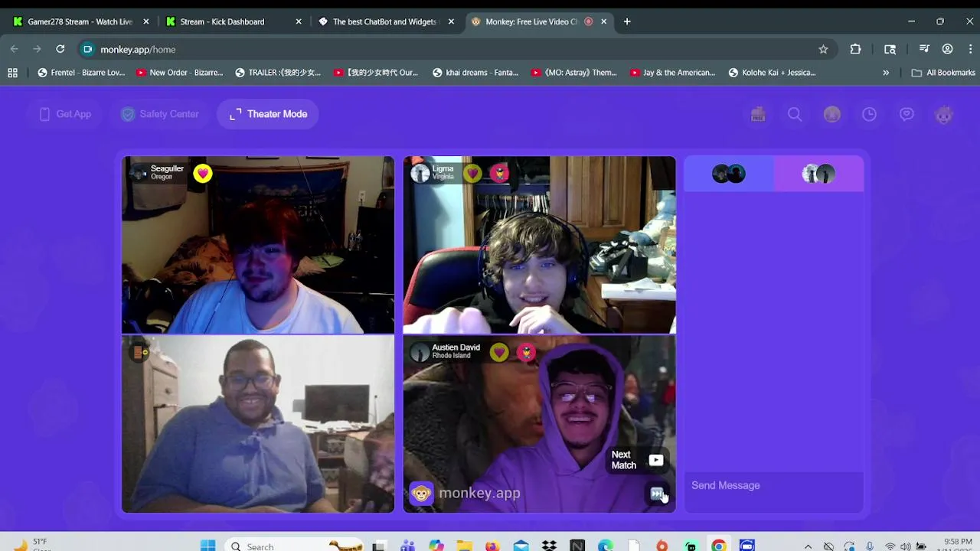
Task: Open the Frente! - Bizarre Love bookmark
Action: tap(82, 73)
